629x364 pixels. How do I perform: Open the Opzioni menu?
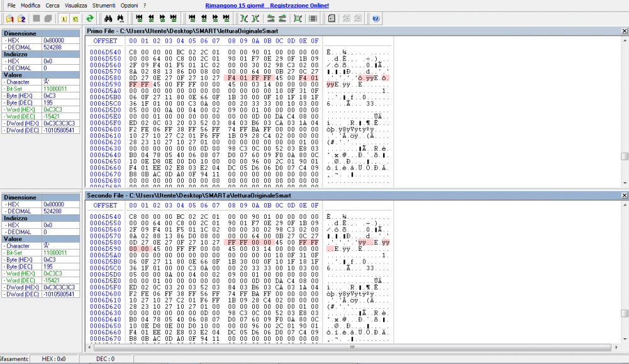129,5
